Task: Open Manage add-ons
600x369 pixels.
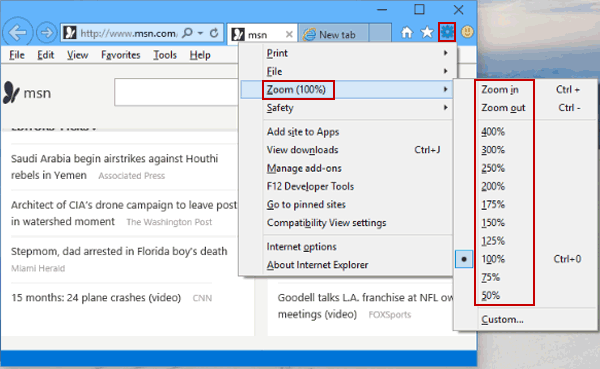Action: click(x=346, y=168)
